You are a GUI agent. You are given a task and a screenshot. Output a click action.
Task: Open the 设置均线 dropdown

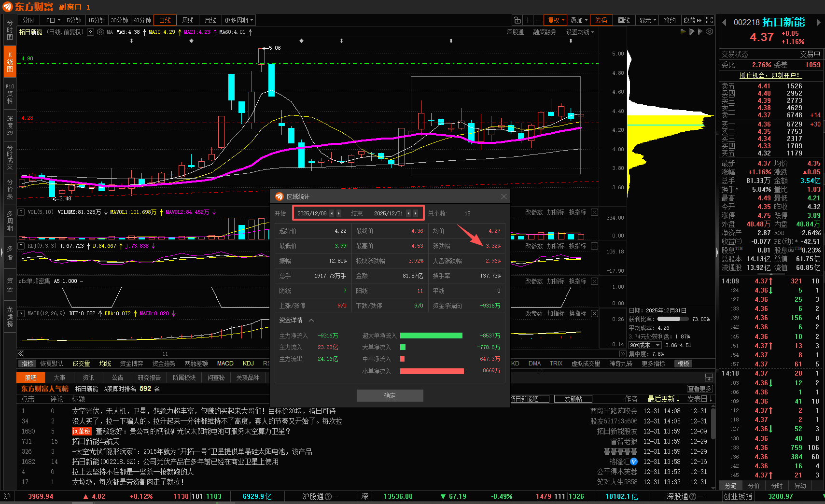point(580,32)
